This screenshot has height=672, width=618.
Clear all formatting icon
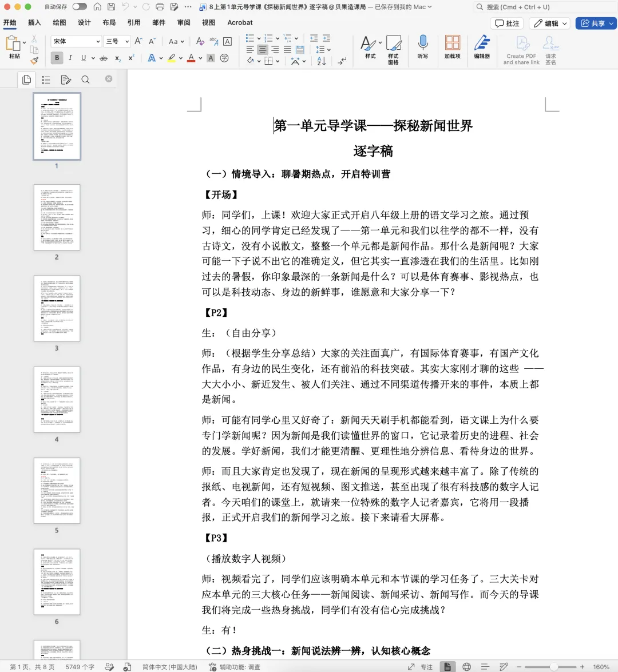(200, 41)
